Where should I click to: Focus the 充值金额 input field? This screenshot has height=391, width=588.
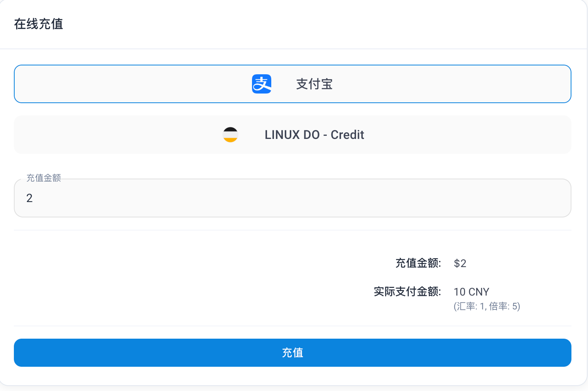(x=292, y=198)
